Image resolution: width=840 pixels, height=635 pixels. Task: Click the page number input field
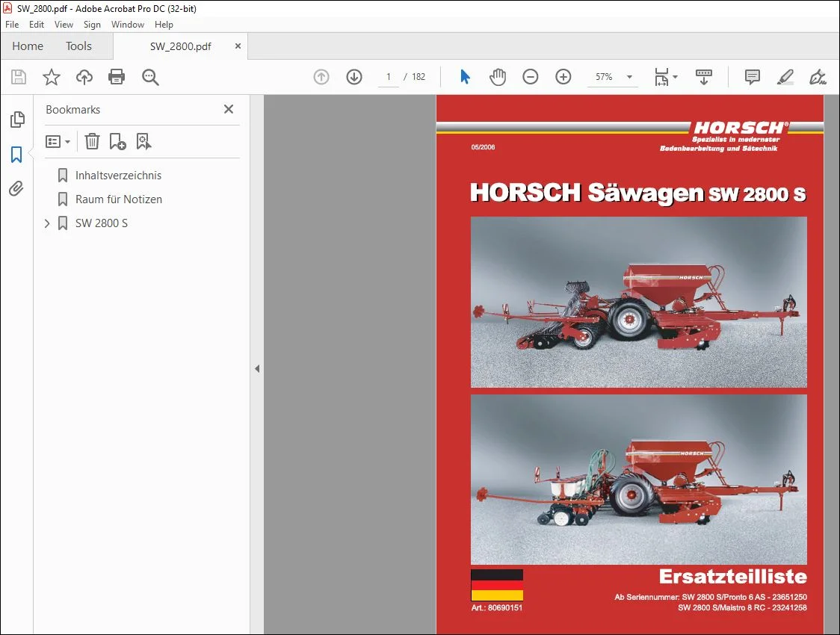click(389, 77)
